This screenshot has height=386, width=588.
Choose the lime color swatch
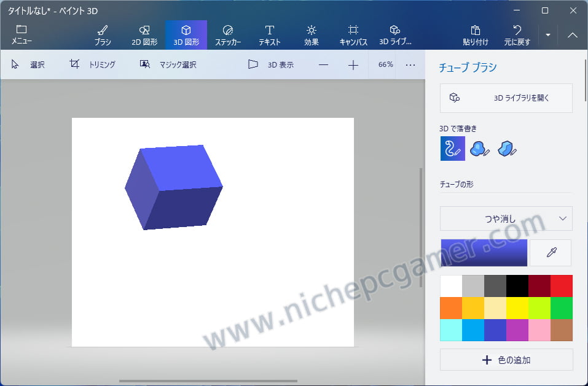point(539,308)
